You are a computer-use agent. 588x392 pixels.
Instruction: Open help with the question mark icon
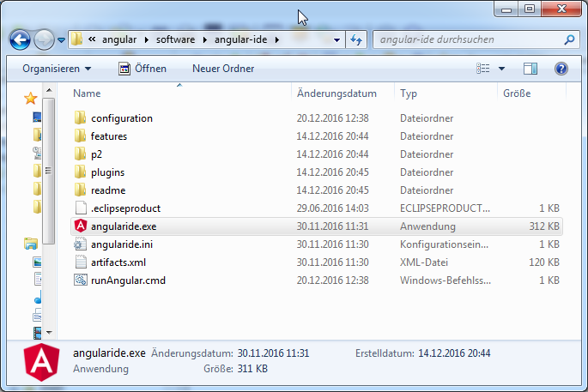pos(561,69)
